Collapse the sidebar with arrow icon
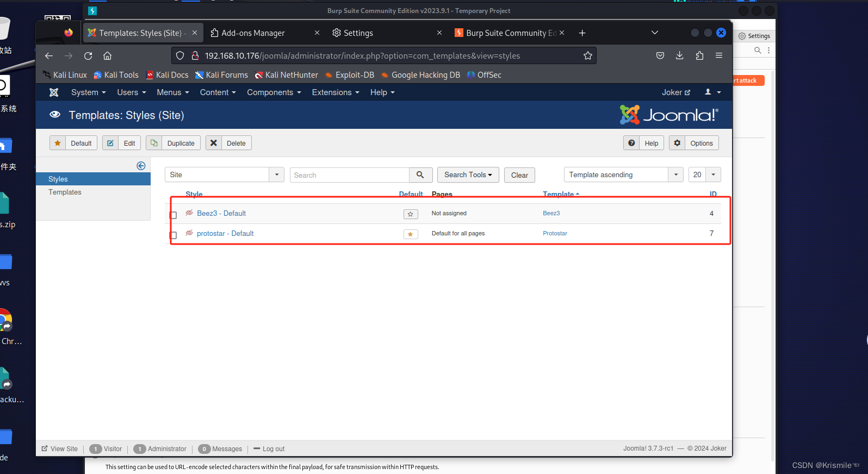The height and width of the screenshot is (474, 868). point(141,166)
